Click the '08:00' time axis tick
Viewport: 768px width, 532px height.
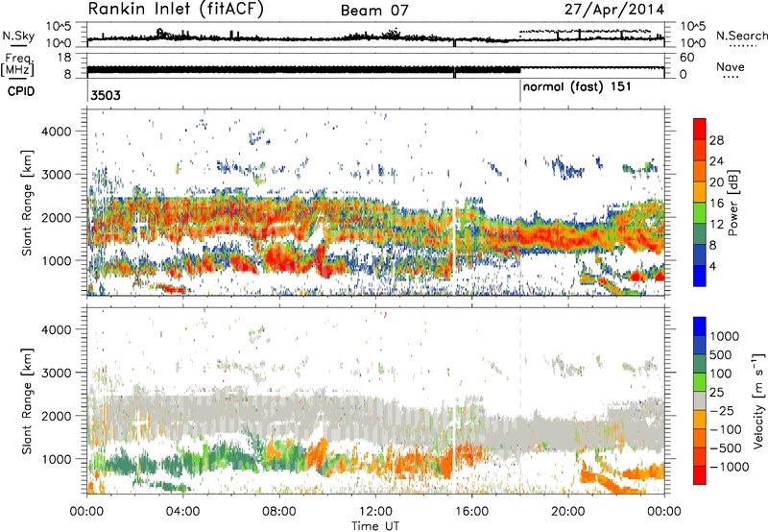(x=279, y=512)
